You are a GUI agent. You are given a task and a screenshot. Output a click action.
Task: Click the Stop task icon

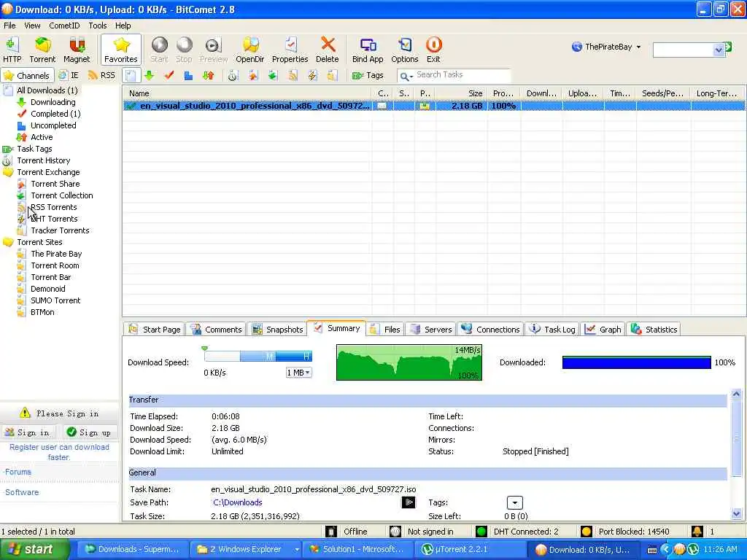[184, 50]
